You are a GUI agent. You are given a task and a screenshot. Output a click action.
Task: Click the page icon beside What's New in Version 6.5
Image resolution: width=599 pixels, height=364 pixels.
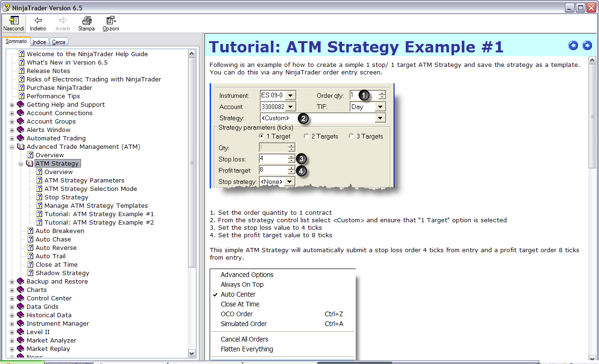click(x=22, y=62)
